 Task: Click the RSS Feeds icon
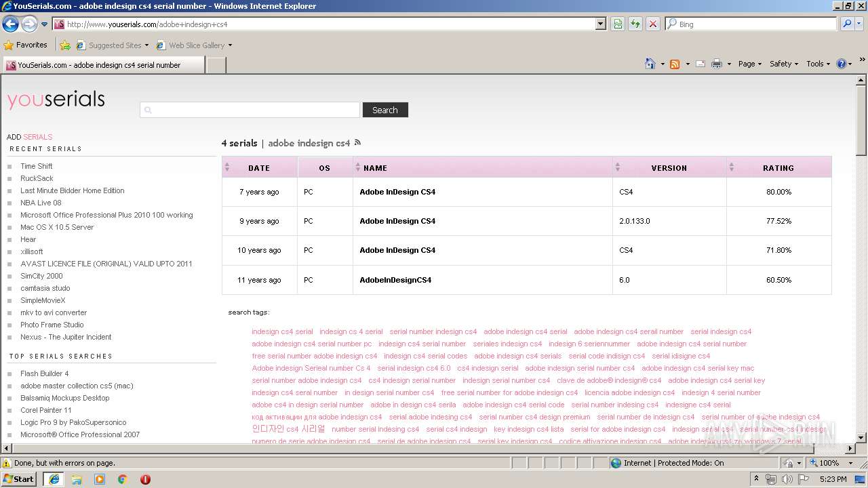[675, 64]
